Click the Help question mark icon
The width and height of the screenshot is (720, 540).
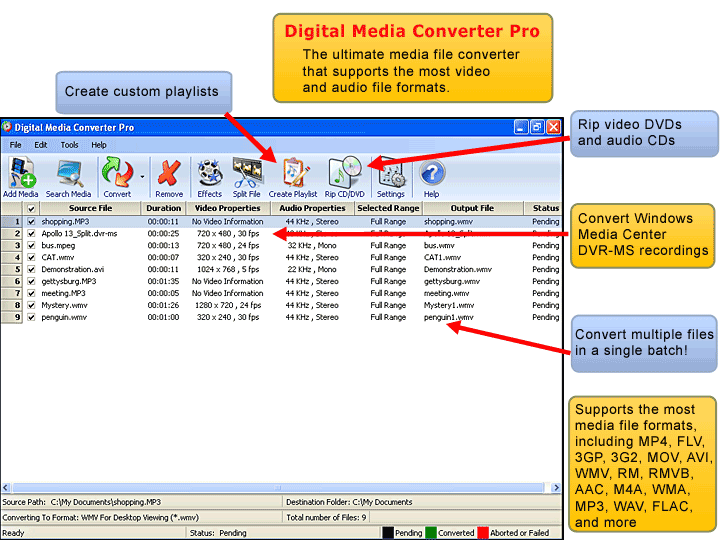point(431,177)
